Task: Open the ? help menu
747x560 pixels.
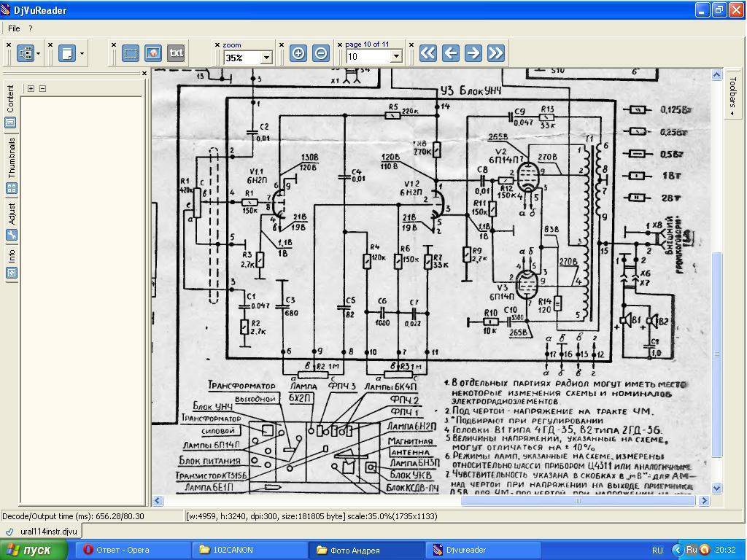Action: tap(30, 28)
